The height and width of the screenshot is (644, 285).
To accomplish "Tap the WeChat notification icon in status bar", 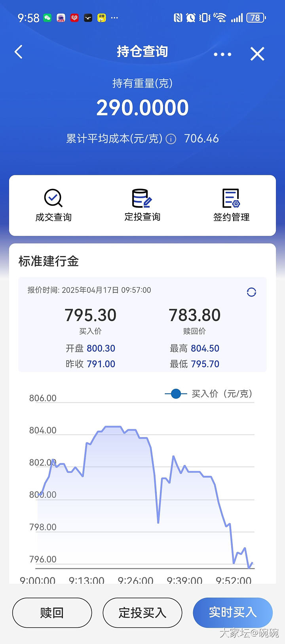I will (47, 18).
